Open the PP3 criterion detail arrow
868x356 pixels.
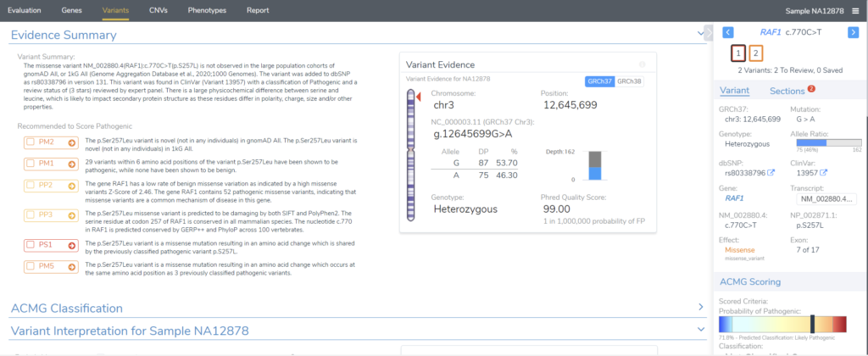coord(71,216)
